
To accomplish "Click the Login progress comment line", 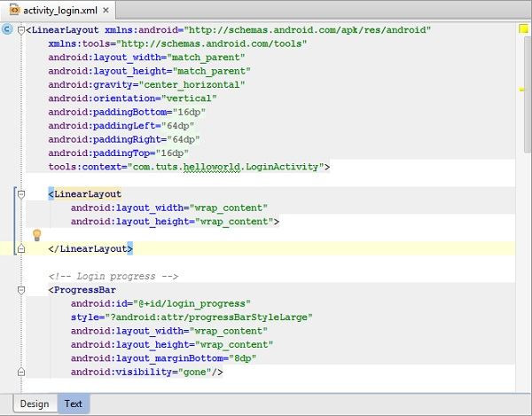I will [113, 276].
